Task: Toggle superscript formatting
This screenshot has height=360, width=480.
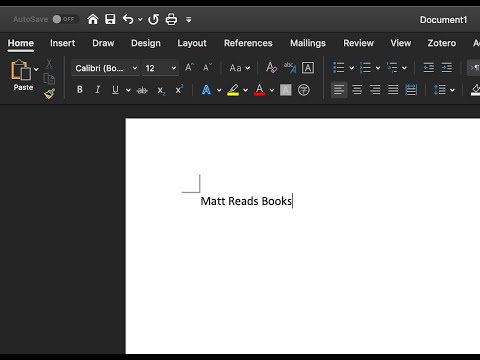Action: pos(179,89)
